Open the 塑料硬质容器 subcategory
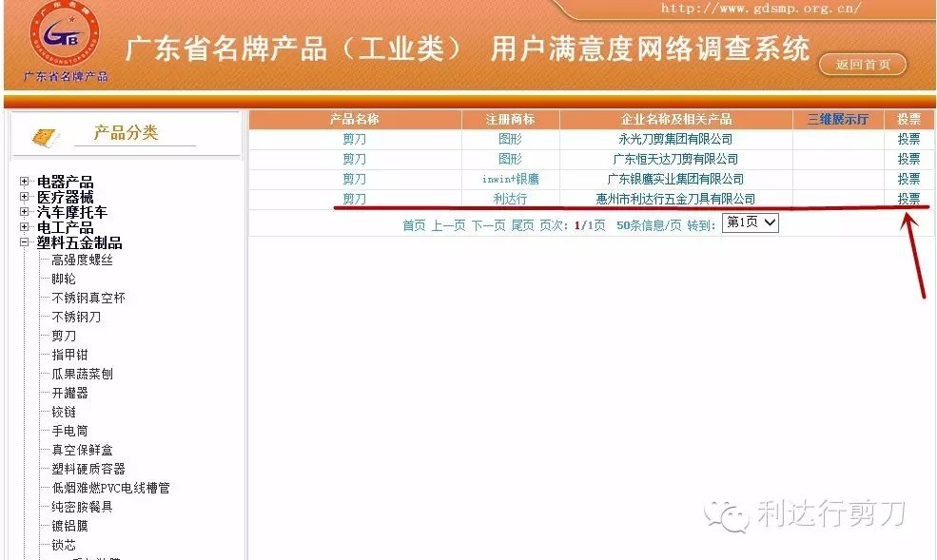This screenshot has width=937, height=560. tap(88, 469)
